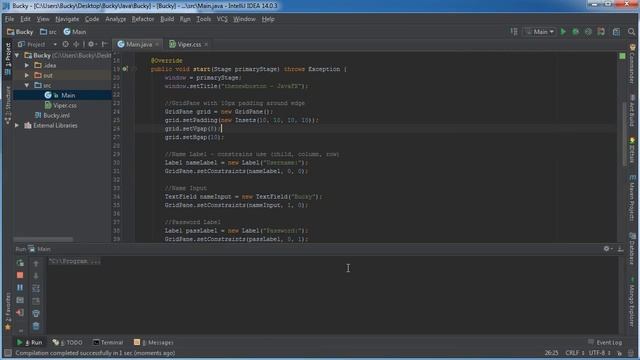The height and width of the screenshot is (360, 640).
Task: Run the Main configuration with green play icon
Action: pyautogui.click(x=563, y=31)
